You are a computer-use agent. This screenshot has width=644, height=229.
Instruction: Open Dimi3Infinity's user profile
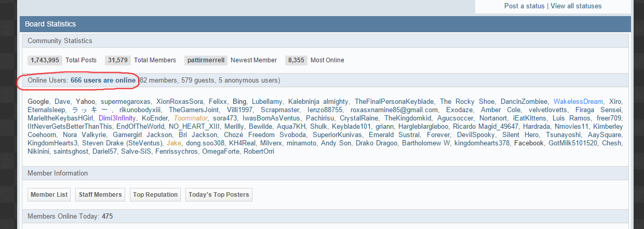[x=117, y=118]
